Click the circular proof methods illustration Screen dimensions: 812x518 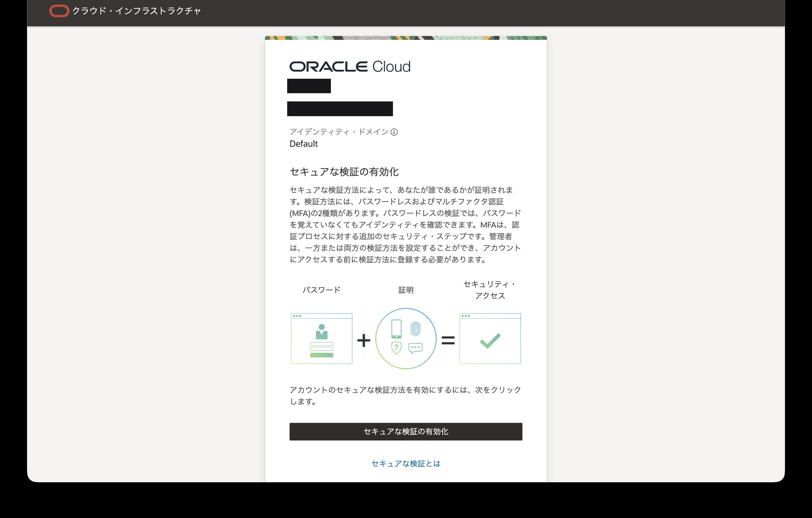coord(406,338)
